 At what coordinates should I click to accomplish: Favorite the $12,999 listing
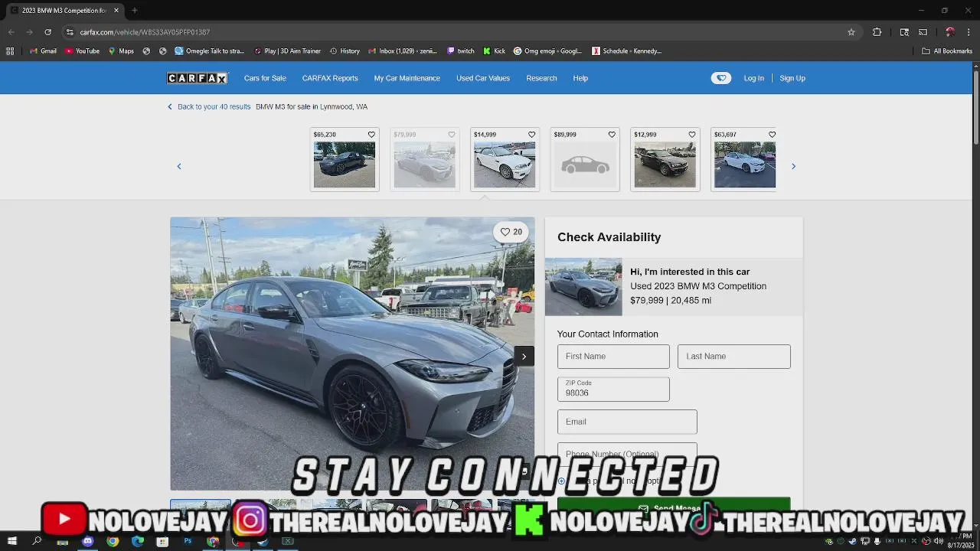coord(692,135)
